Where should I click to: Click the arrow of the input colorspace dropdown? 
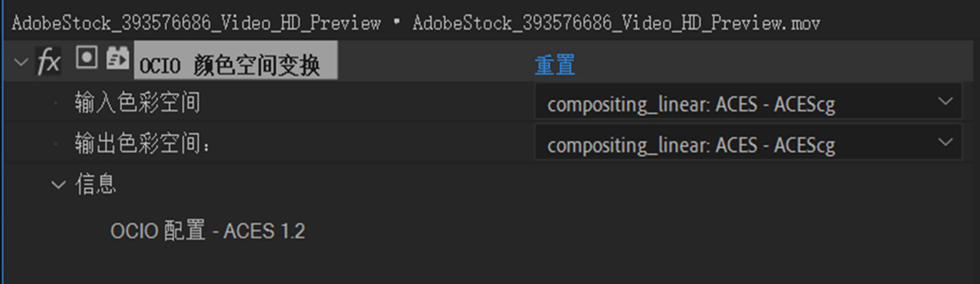tap(945, 102)
